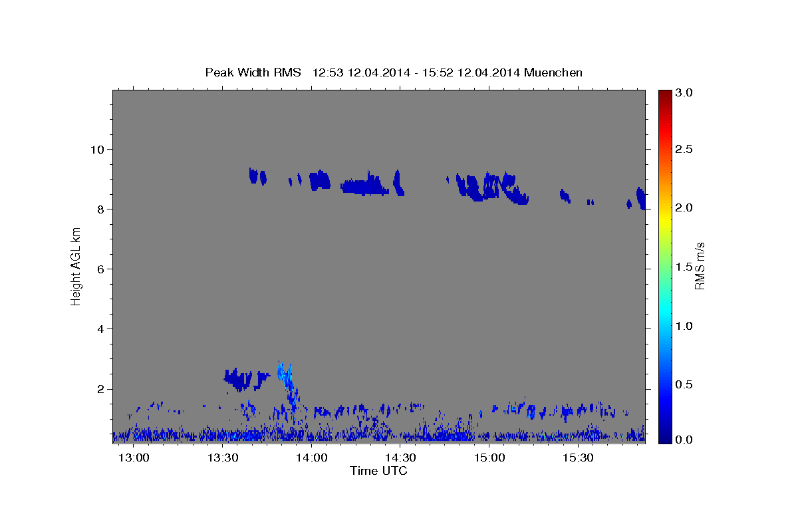This screenshot has width=798, height=532.
Task: Click the plot title 'Peak Width RMS'
Action: (x=253, y=72)
